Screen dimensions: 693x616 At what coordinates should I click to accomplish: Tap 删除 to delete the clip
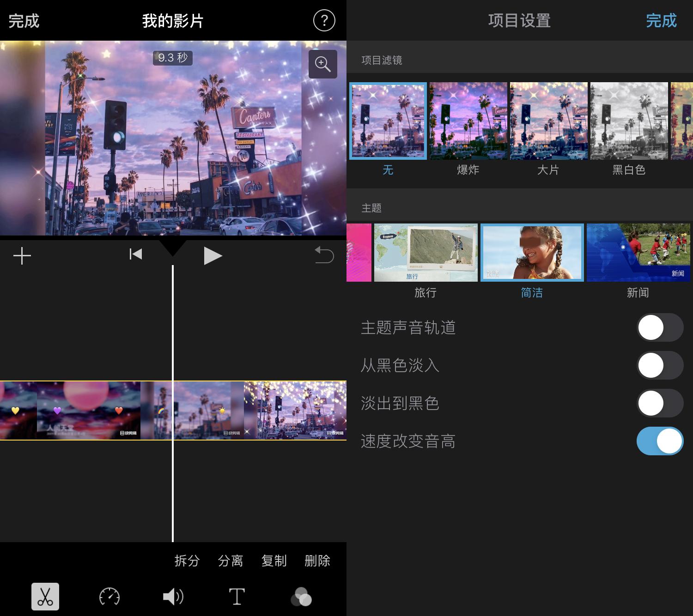click(x=316, y=561)
